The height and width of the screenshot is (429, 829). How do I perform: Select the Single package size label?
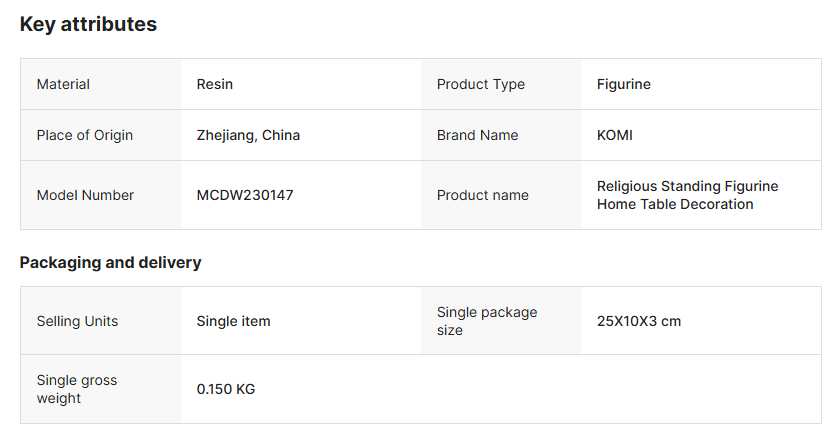pos(486,321)
